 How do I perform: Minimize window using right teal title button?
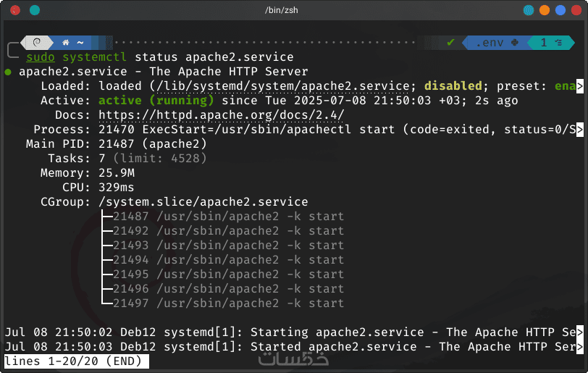pyautogui.click(x=528, y=10)
